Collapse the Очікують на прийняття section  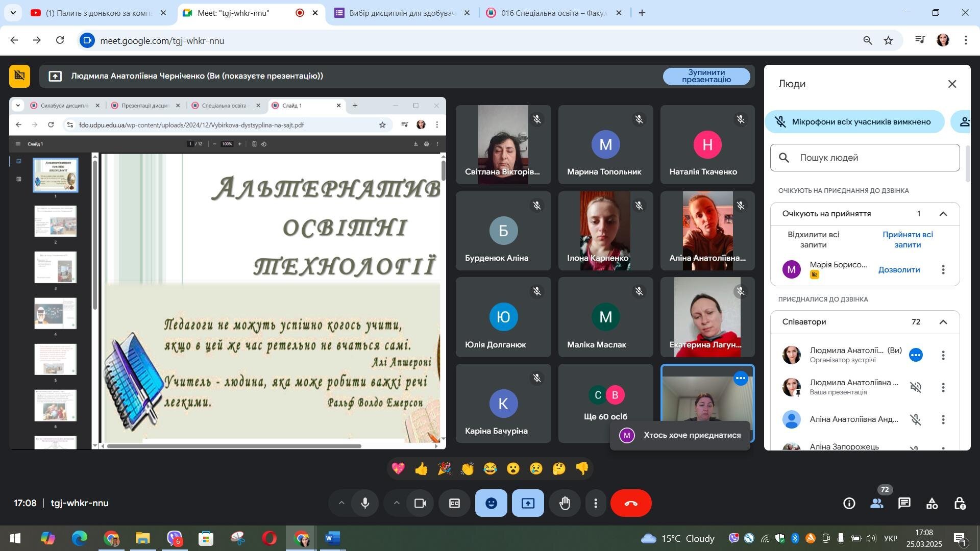coord(943,214)
